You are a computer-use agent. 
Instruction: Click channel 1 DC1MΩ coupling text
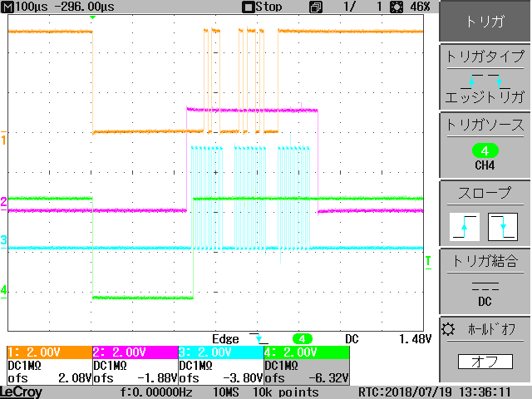(24, 366)
